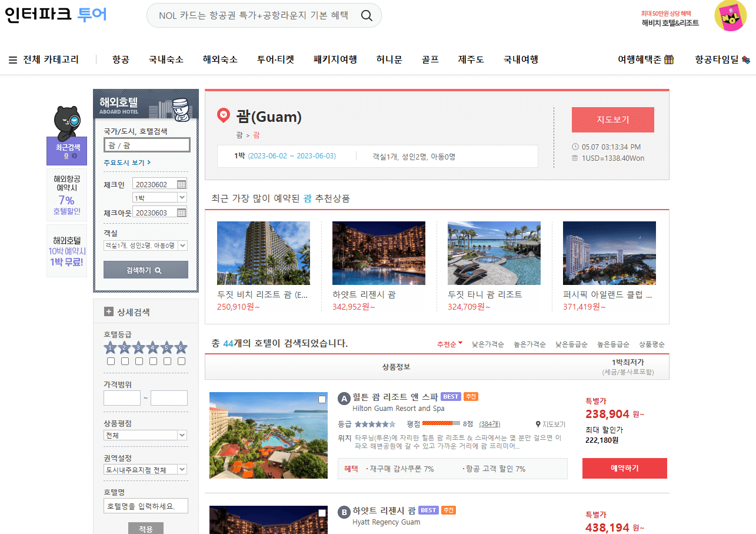
Task: Sort by 낮은등급순
Action: [571, 344]
